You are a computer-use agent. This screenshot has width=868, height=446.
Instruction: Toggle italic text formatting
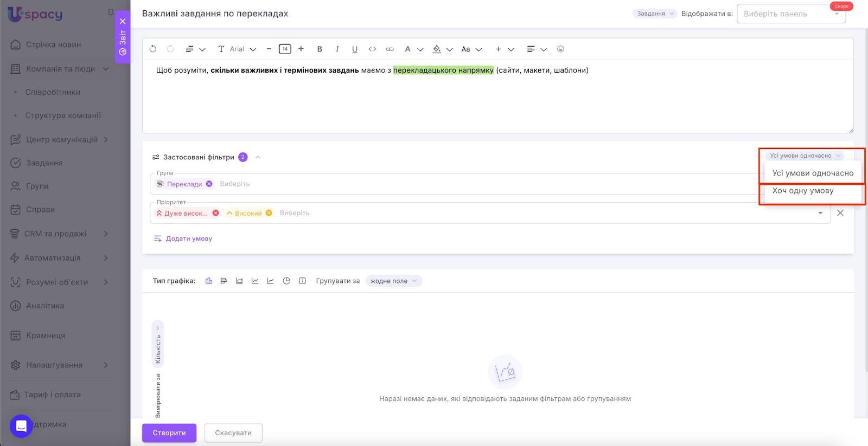337,49
